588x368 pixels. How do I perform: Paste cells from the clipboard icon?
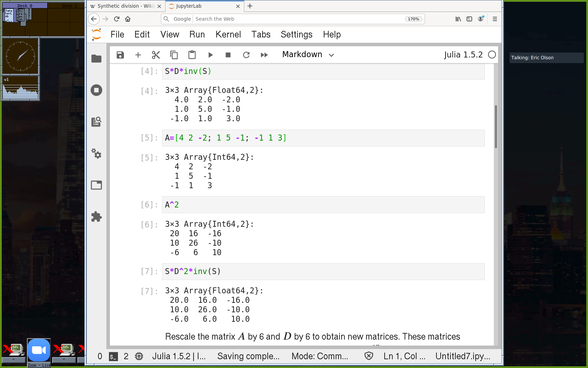(192, 55)
